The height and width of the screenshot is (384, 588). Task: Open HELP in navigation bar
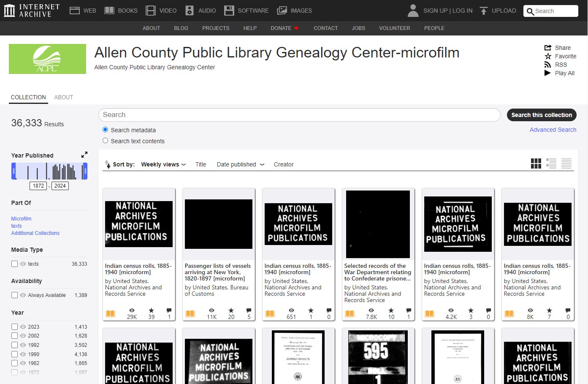[250, 28]
